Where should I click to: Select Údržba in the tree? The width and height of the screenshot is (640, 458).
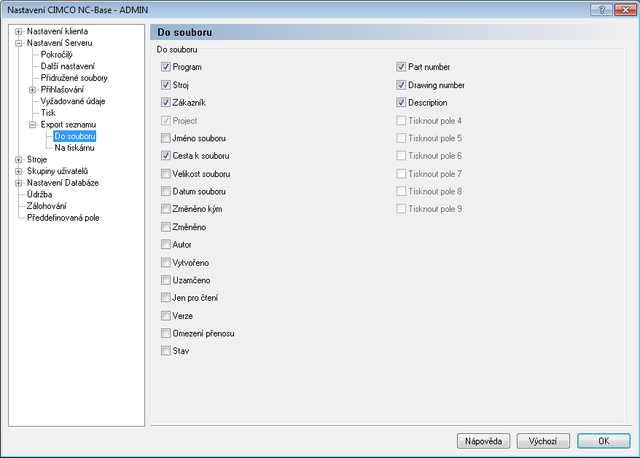point(39,194)
